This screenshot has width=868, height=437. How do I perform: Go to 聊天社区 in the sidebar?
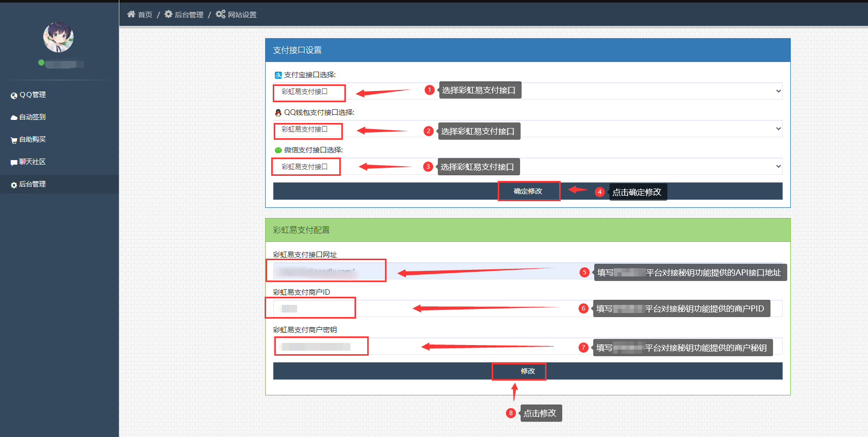33,162
